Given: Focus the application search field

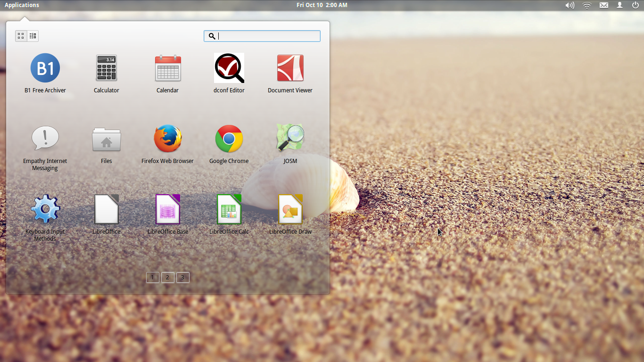Looking at the screenshot, I should click(262, 36).
